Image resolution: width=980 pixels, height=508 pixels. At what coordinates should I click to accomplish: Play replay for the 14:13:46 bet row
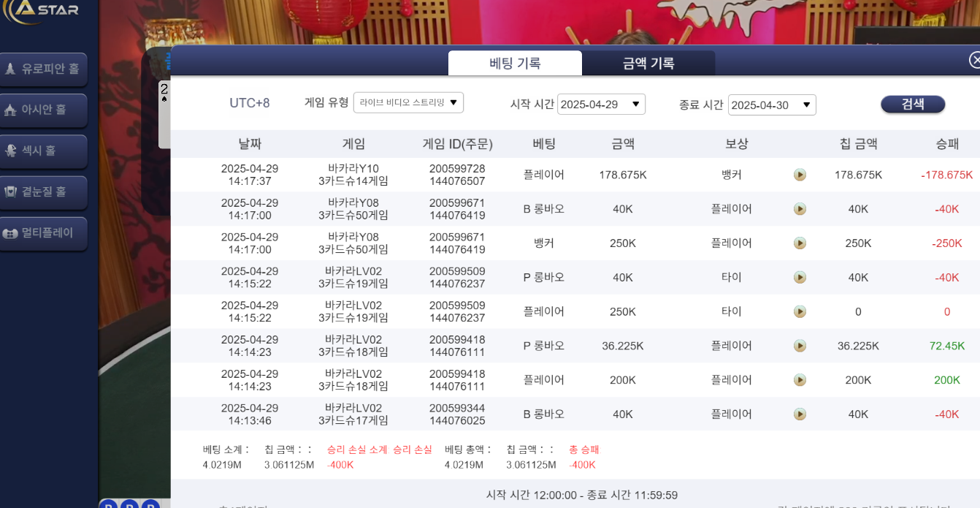800,414
